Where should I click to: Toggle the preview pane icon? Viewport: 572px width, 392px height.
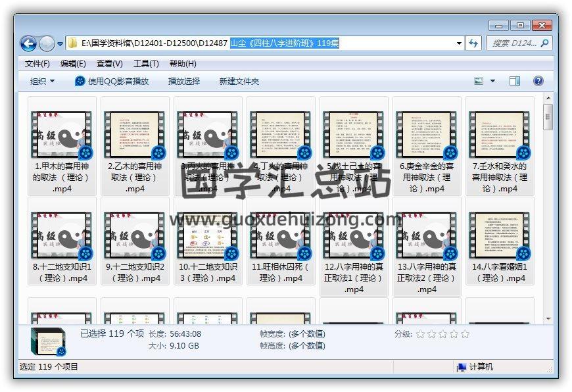click(x=515, y=81)
